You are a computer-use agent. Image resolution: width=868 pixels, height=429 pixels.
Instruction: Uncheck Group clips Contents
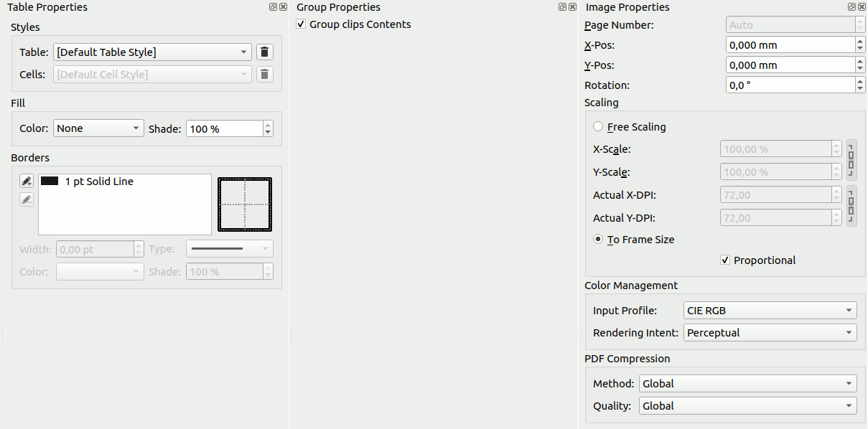coord(301,24)
